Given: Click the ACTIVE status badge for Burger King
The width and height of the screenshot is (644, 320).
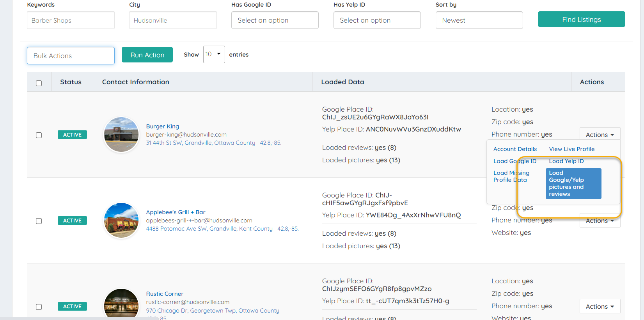Looking at the screenshot, I should pos(72,135).
